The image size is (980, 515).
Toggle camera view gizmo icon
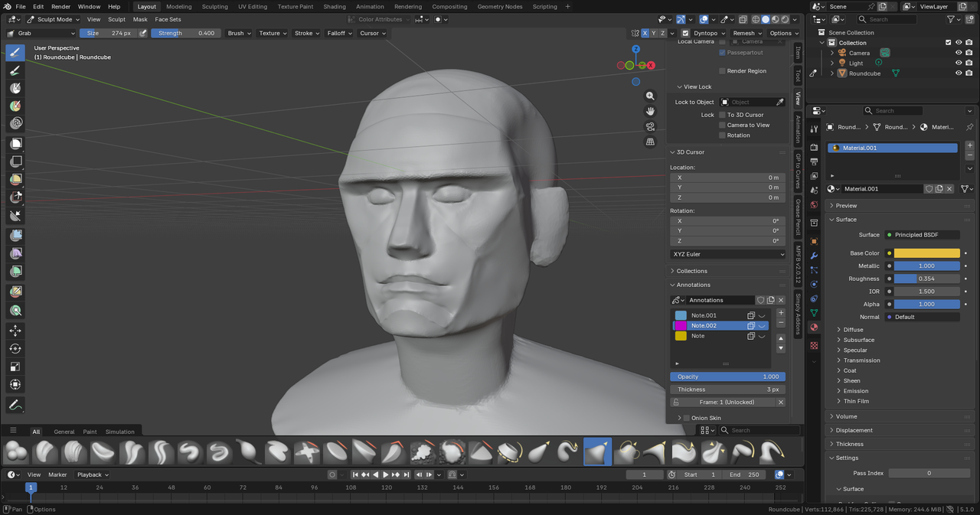[650, 126]
